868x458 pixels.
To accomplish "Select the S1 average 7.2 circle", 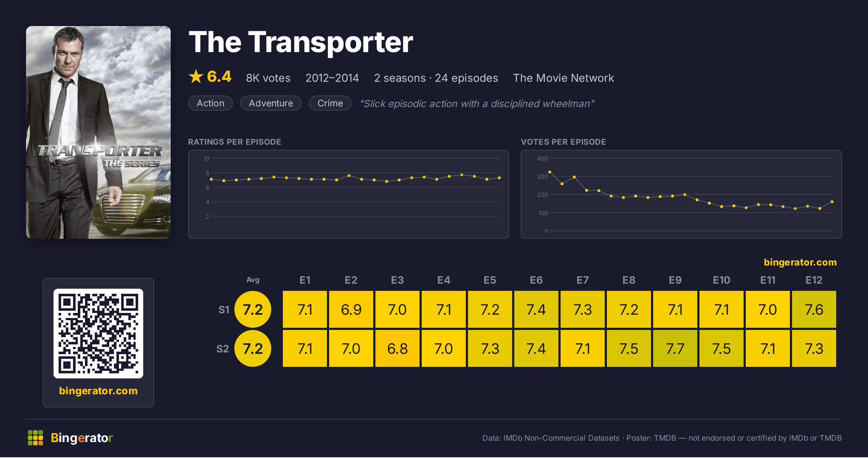I will point(253,309).
